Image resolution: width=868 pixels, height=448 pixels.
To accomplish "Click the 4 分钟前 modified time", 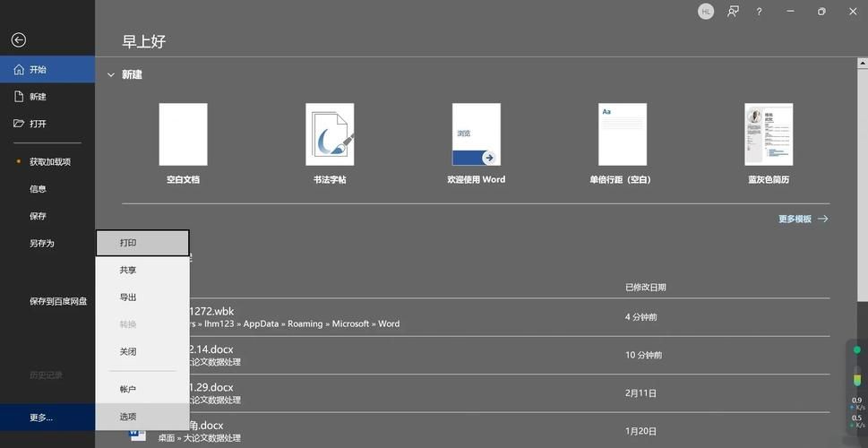I will (641, 317).
